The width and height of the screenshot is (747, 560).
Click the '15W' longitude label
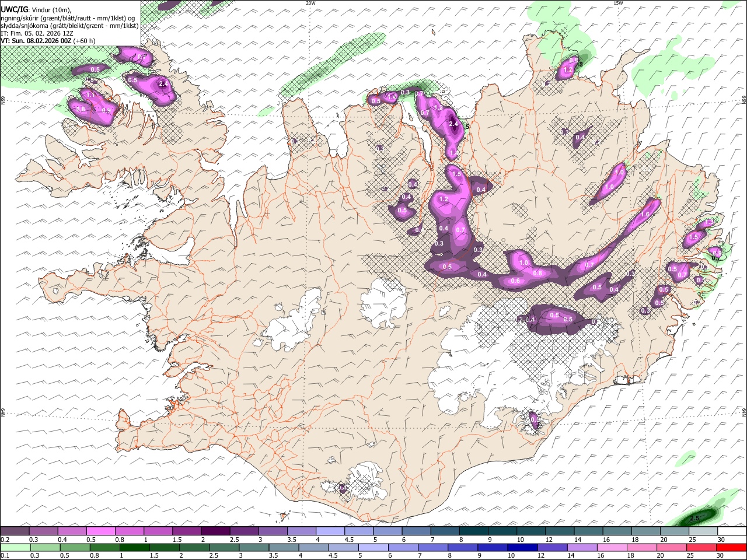click(x=618, y=3)
